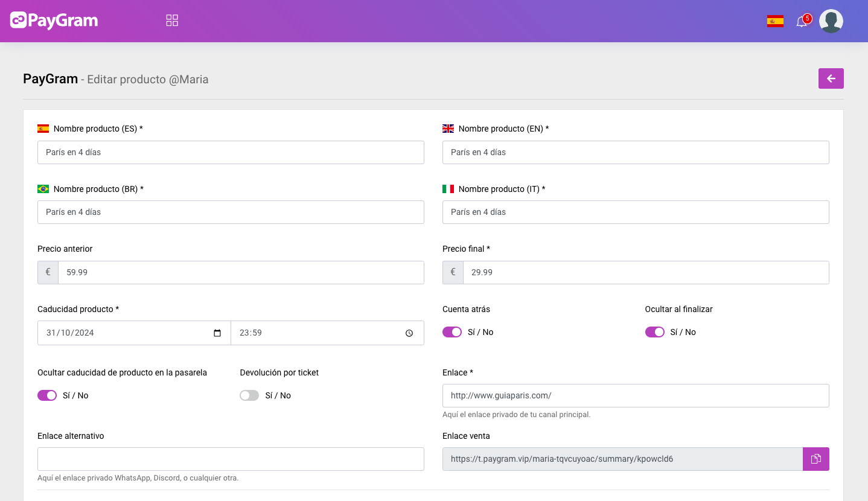Toggle the Ocultar al finalizar switch
Viewport: 868px width, 501px height.
point(655,332)
